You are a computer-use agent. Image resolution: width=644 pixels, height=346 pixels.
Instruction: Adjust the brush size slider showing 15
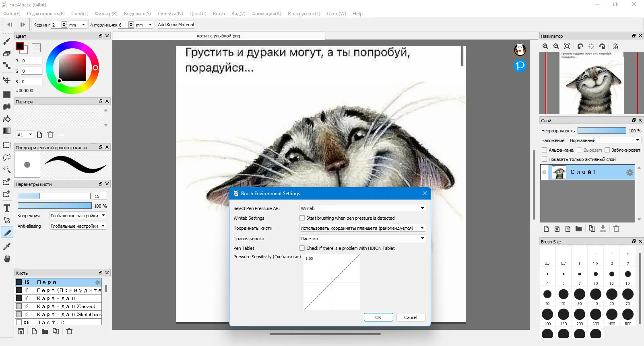54,196
